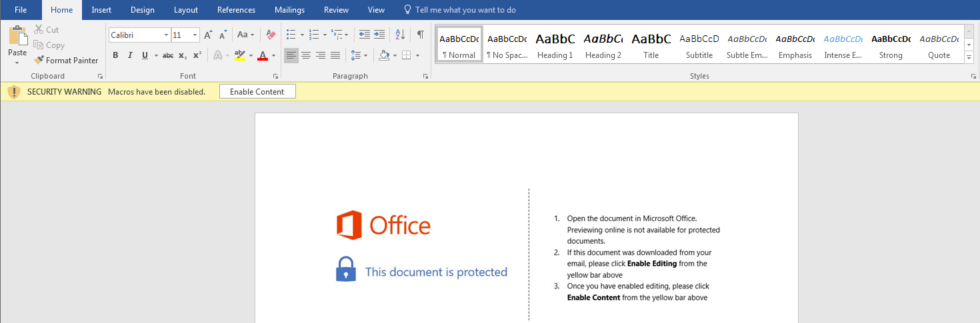This screenshot has width=980, height=323.
Task: Expand the Styles gallery More arrow
Action: coord(969,58)
